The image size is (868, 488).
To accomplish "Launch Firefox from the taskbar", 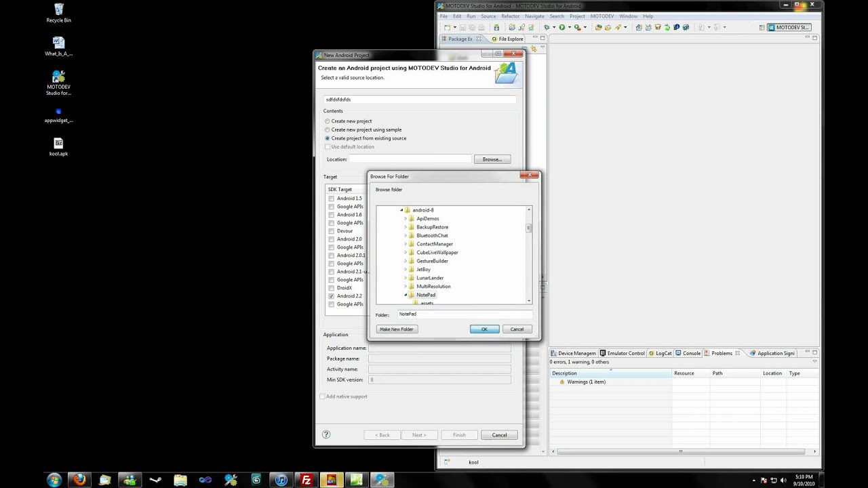I will (x=79, y=480).
